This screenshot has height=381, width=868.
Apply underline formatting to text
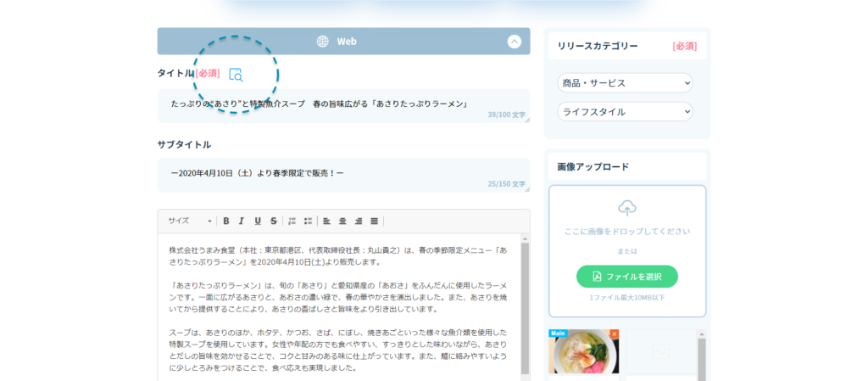[258, 221]
